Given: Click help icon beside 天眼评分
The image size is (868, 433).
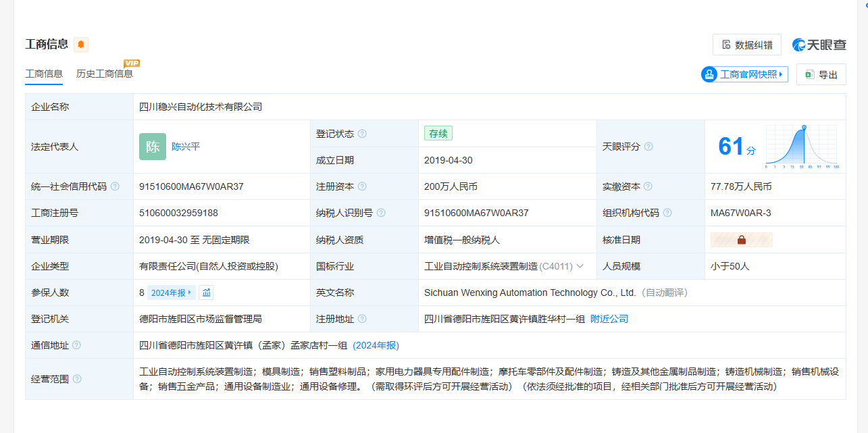Looking at the screenshot, I should tap(648, 147).
